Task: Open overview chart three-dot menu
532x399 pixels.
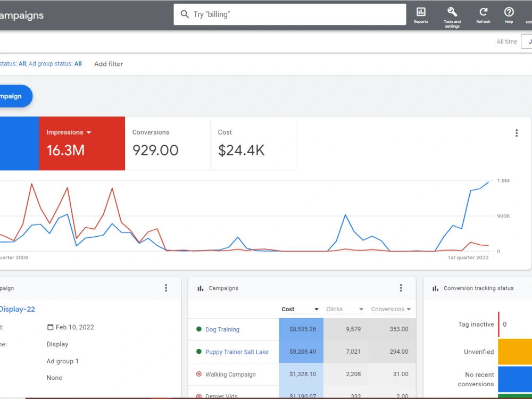Action: click(x=517, y=133)
